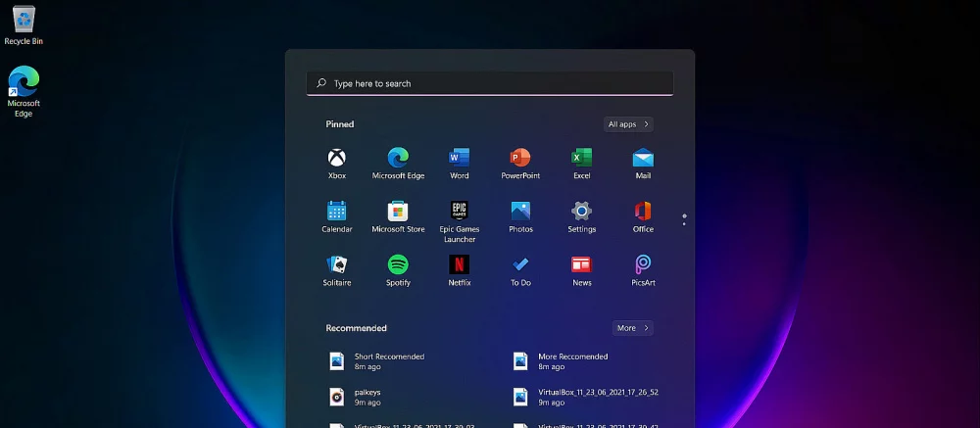Launch Microsoft Store
The height and width of the screenshot is (428, 980).
pyautogui.click(x=398, y=217)
